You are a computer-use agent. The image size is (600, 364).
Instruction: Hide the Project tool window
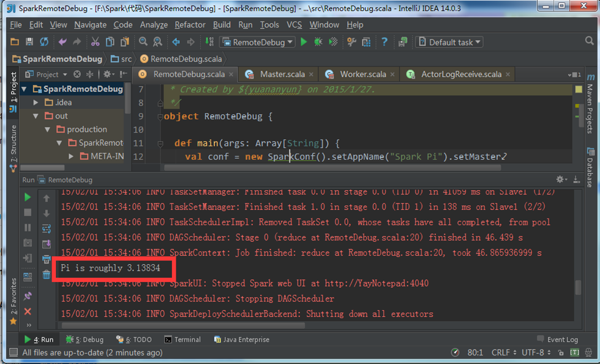click(123, 74)
